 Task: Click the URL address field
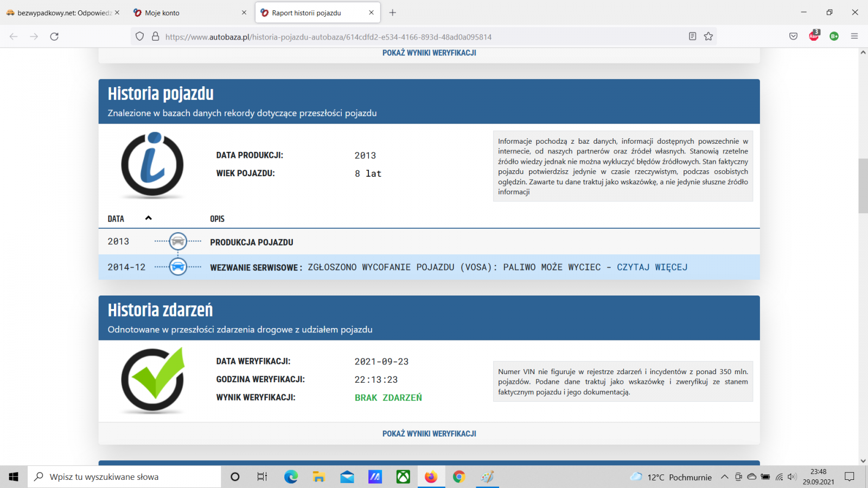click(x=380, y=37)
